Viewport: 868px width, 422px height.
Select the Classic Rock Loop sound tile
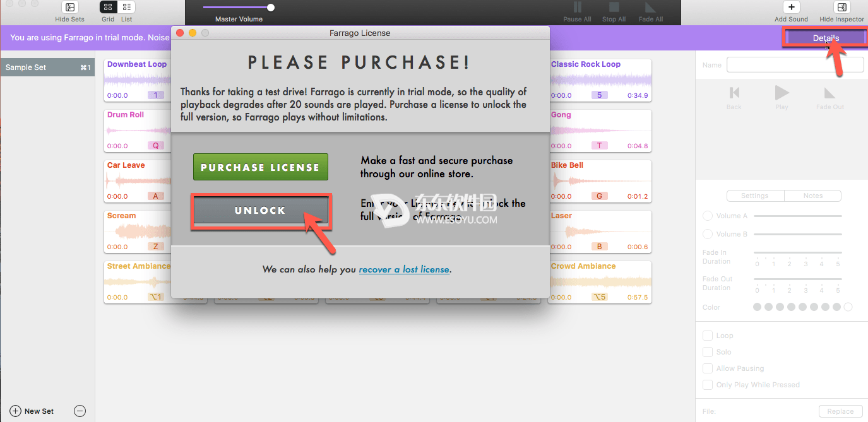[x=600, y=81]
